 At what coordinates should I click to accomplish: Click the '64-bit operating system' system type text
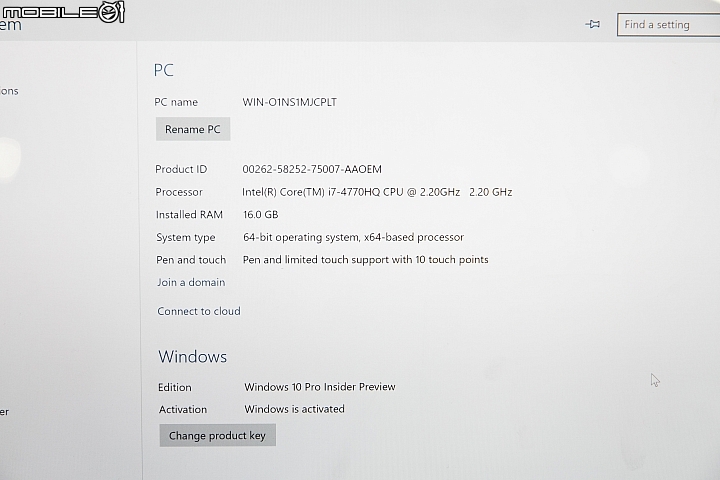pyautogui.click(x=301, y=237)
